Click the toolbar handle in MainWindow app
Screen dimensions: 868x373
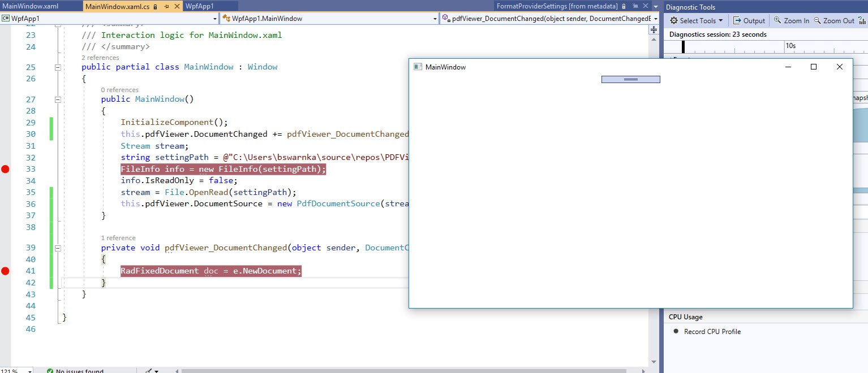pyautogui.click(x=630, y=80)
